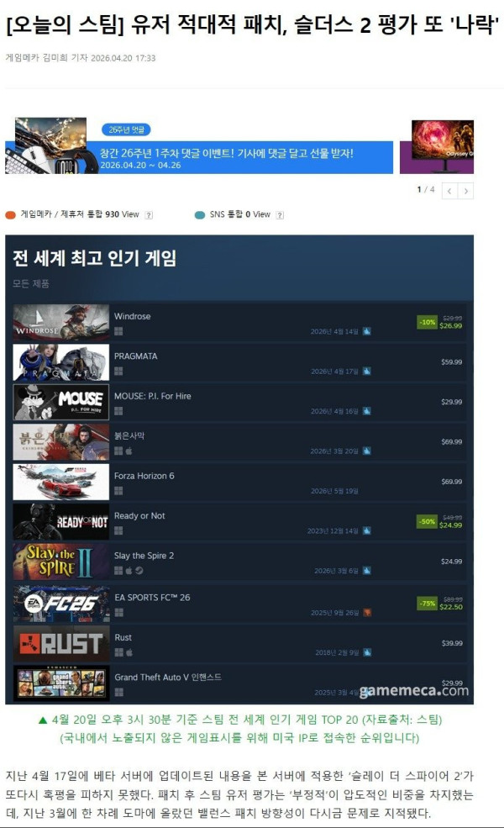Open help icon beside SNS 통합 View
Screen dimensions: 504x828
point(281,215)
